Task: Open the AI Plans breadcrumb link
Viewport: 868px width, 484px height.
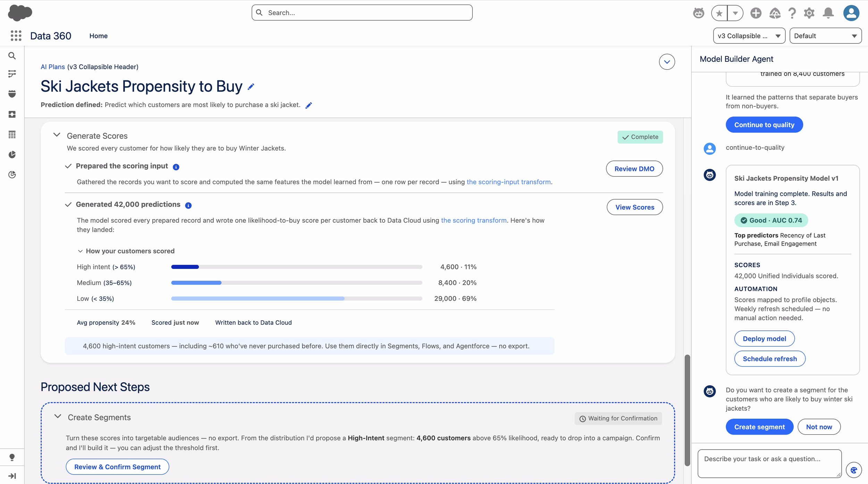Action: 53,67
